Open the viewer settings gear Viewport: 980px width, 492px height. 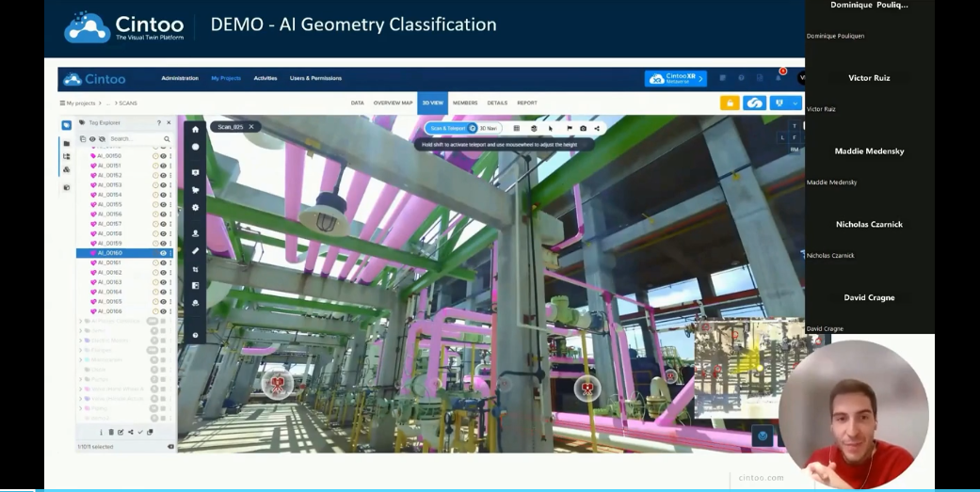(195, 207)
